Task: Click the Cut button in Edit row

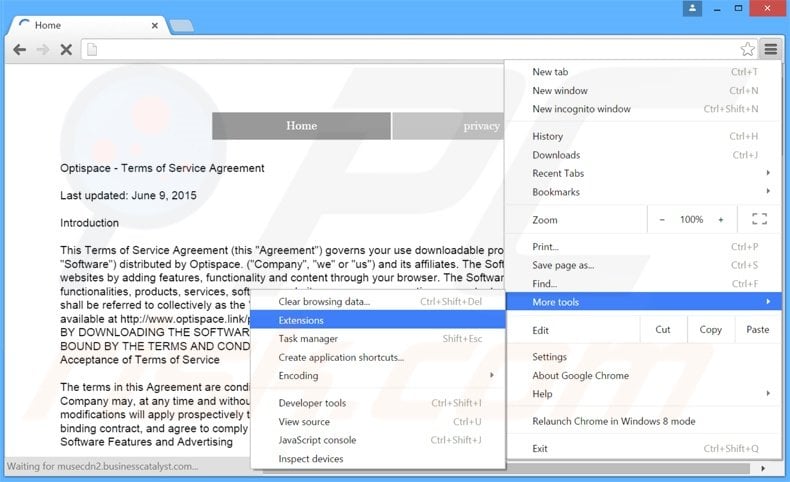Action: (x=663, y=329)
